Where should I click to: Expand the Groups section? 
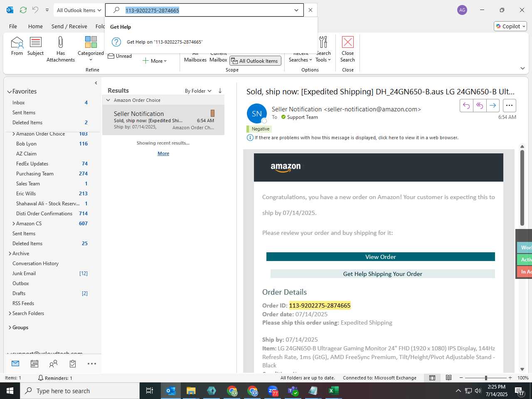(x=10, y=328)
